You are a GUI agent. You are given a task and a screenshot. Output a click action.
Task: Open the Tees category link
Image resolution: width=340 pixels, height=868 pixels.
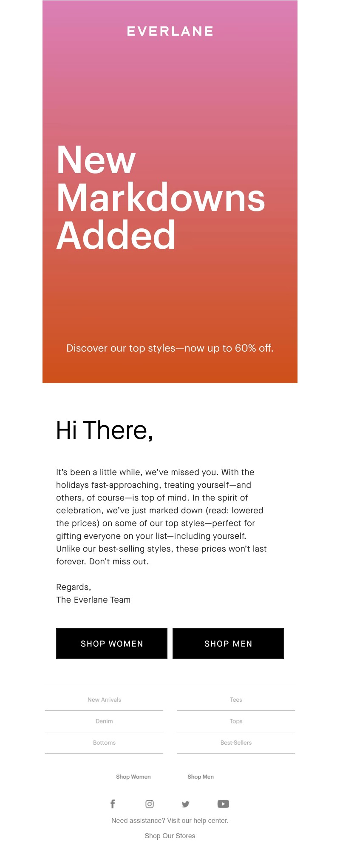click(x=236, y=700)
